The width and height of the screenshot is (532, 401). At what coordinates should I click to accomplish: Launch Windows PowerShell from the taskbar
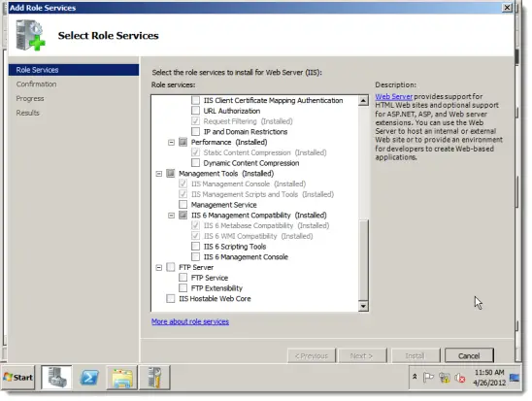coord(89,378)
